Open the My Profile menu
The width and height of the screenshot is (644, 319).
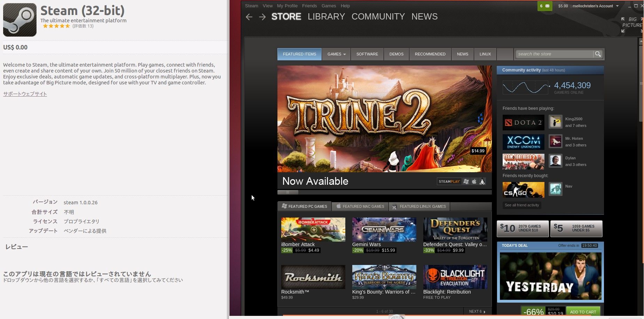[x=287, y=6]
